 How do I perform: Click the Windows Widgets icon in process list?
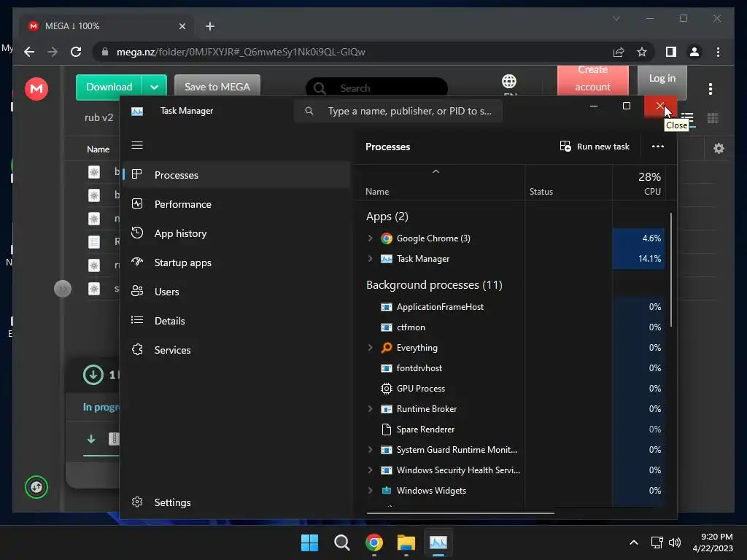(387, 491)
